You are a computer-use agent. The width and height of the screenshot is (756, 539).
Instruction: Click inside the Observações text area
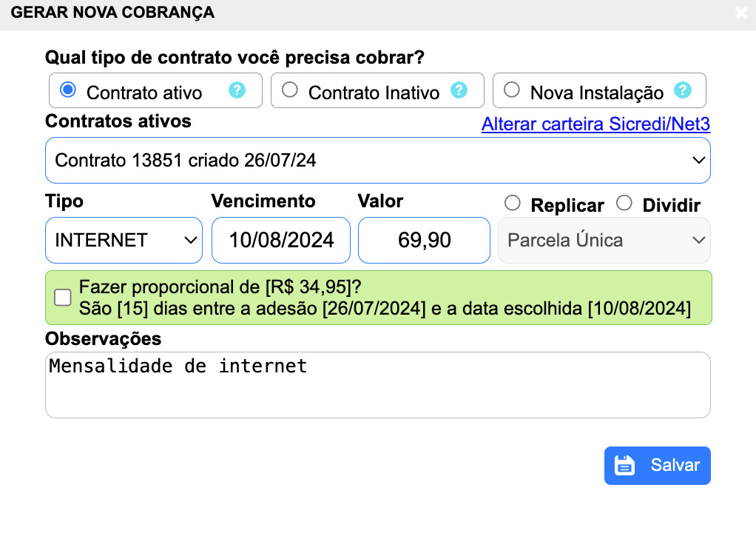[x=378, y=384]
